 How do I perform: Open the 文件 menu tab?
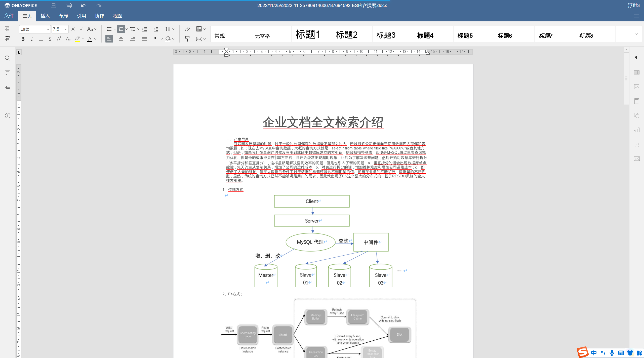tap(9, 16)
